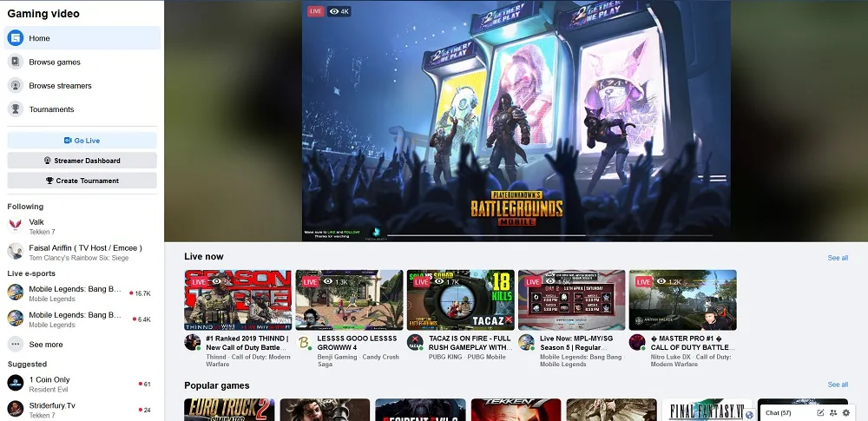Click Mobile Legends: Bang Bang streamer avatar
This screenshot has height=421, width=868.
(526, 342)
